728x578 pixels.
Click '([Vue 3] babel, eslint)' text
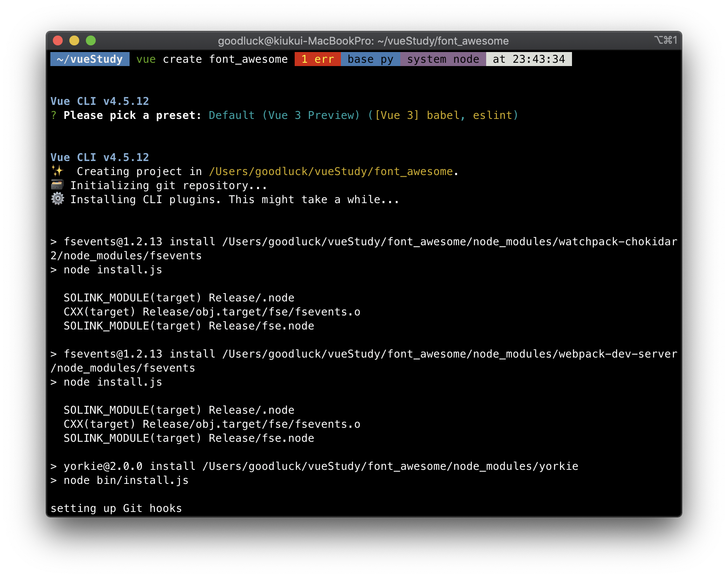[443, 115]
